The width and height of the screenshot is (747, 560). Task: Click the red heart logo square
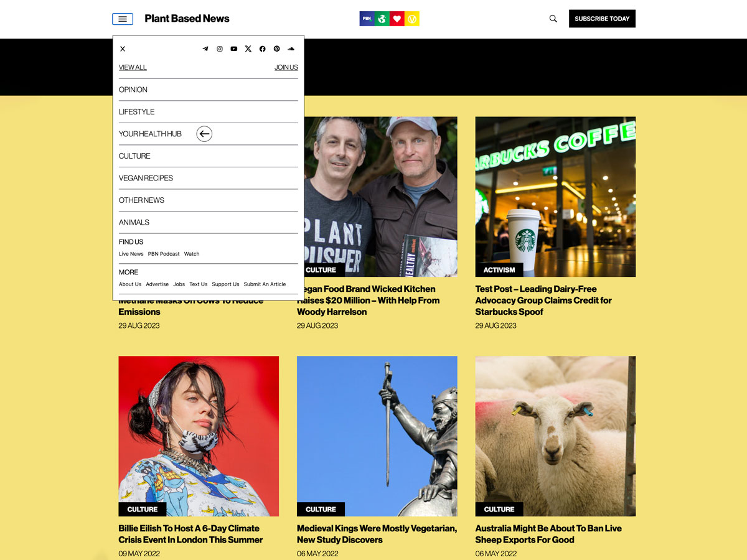coord(397,19)
